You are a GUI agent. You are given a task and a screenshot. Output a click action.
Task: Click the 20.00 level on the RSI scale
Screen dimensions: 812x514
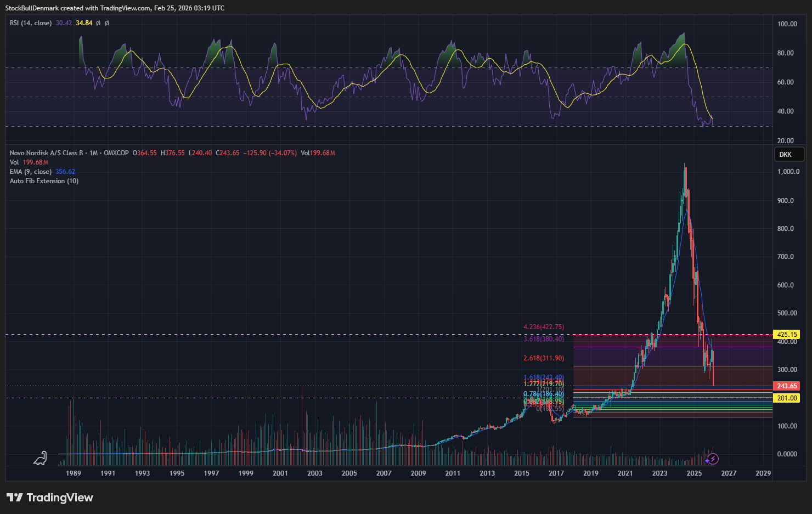pos(786,141)
